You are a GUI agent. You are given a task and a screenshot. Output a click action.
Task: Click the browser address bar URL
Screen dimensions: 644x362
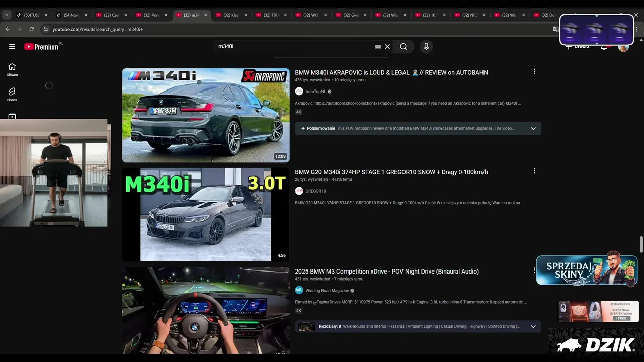(x=98, y=29)
